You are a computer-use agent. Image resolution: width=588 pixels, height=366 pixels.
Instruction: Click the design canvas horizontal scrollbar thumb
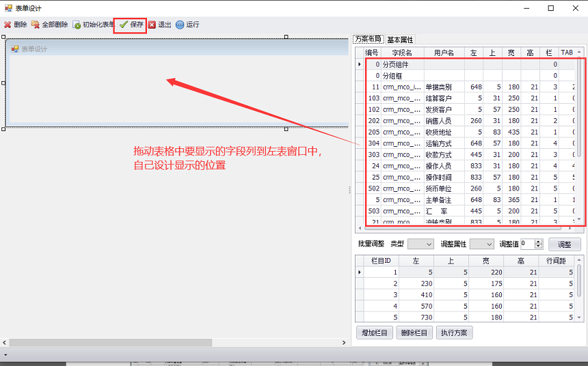(111, 342)
